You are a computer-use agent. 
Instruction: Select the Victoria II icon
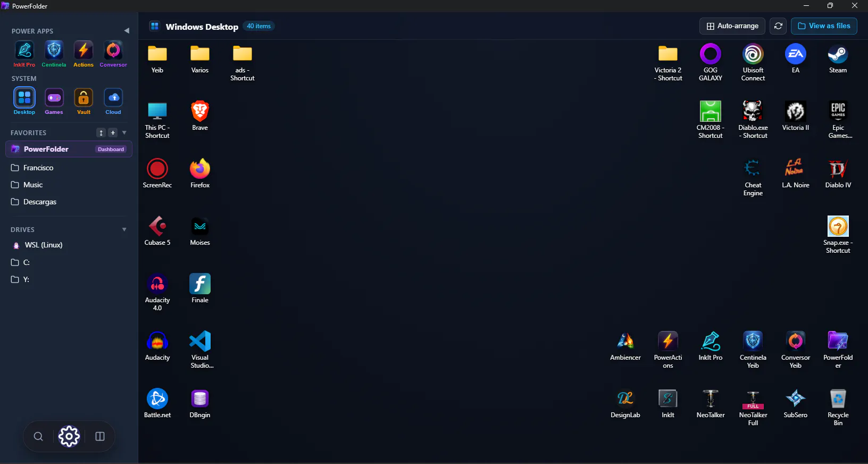point(796,116)
